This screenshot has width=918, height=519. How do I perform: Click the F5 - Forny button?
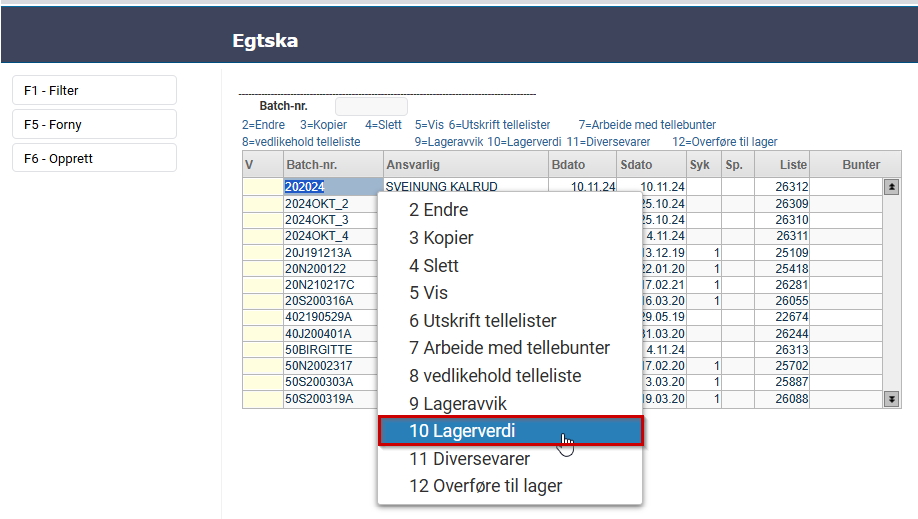click(94, 124)
